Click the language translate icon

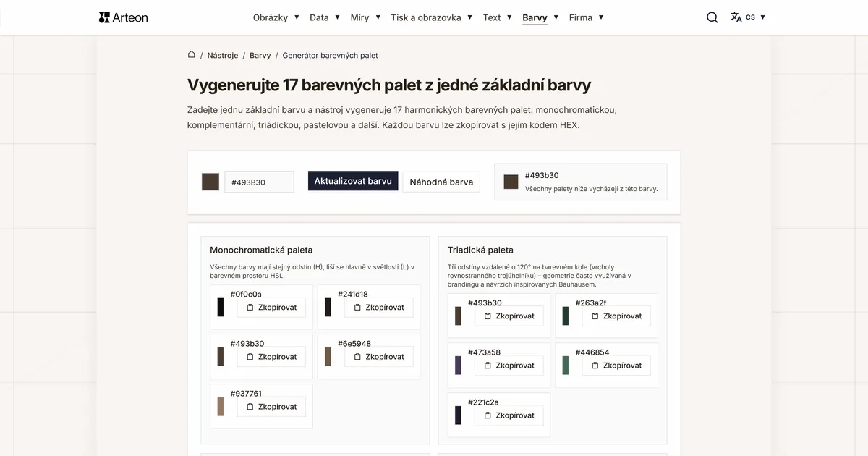point(736,17)
